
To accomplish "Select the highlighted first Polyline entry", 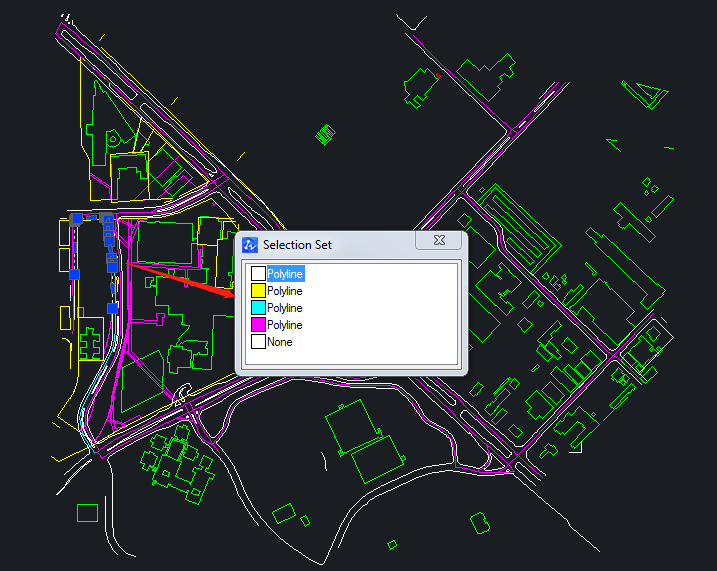I will click(x=285, y=274).
